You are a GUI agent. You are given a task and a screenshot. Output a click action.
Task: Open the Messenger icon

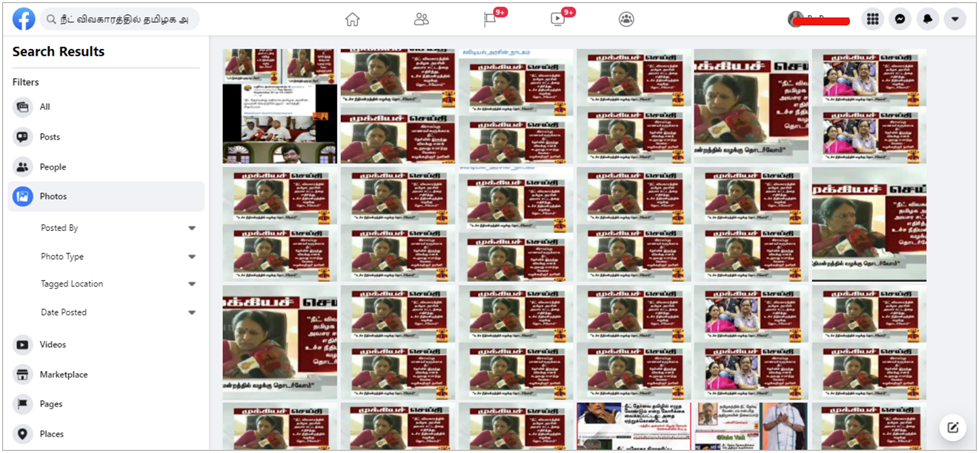coord(900,19)
